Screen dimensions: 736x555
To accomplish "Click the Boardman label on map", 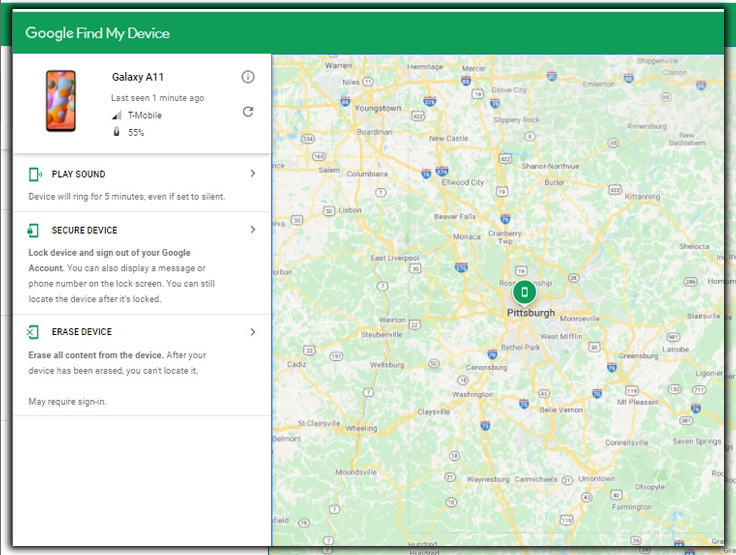I will tap(375, 132).
